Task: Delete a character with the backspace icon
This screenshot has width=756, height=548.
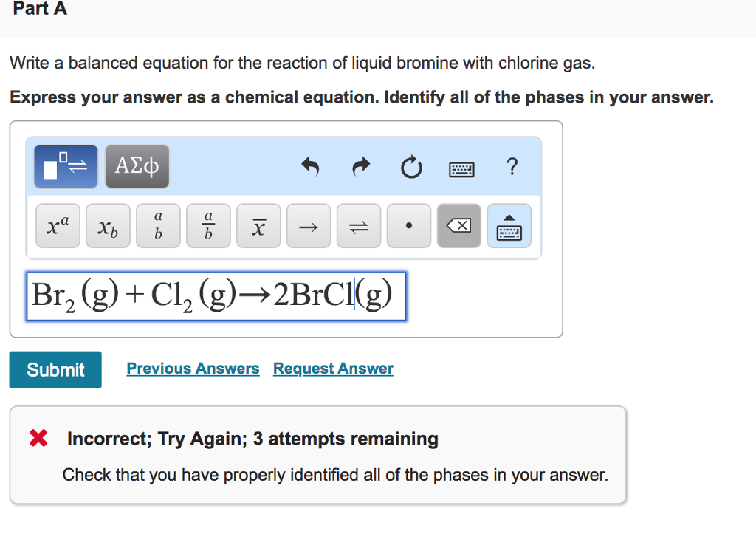Action: (x=458, y=226)
